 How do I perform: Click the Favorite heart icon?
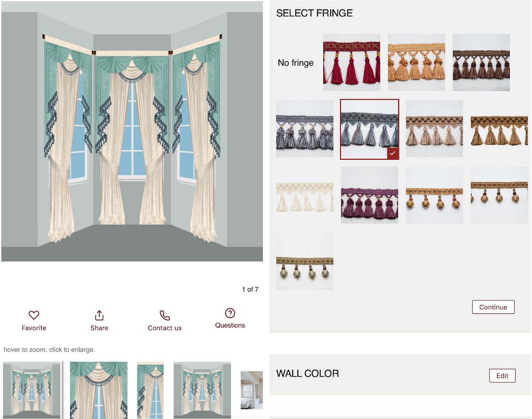pos(34,315)
